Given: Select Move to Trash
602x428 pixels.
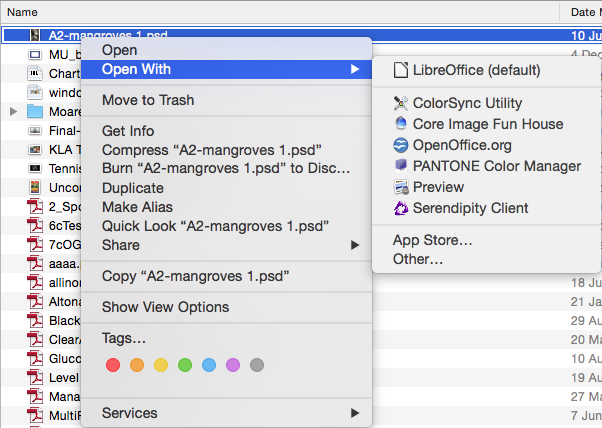Looking at the screenshot, I should pyautogui.click(x=227, y=100).
